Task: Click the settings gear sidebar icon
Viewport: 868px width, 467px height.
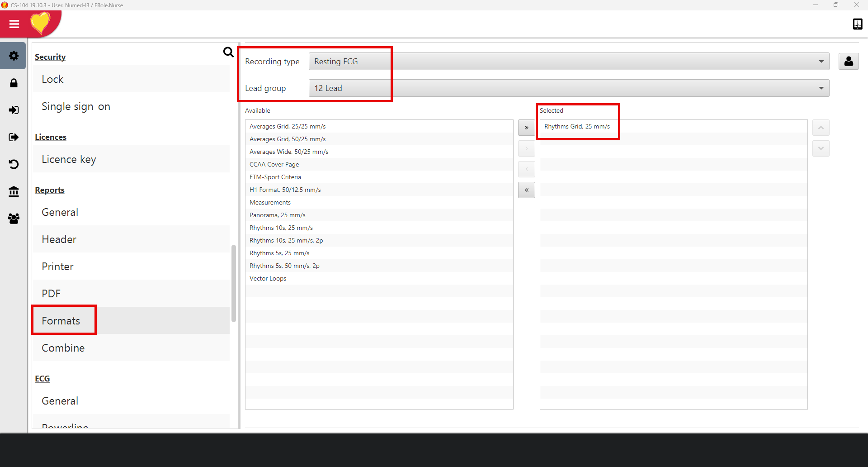Action: point(14,56)
